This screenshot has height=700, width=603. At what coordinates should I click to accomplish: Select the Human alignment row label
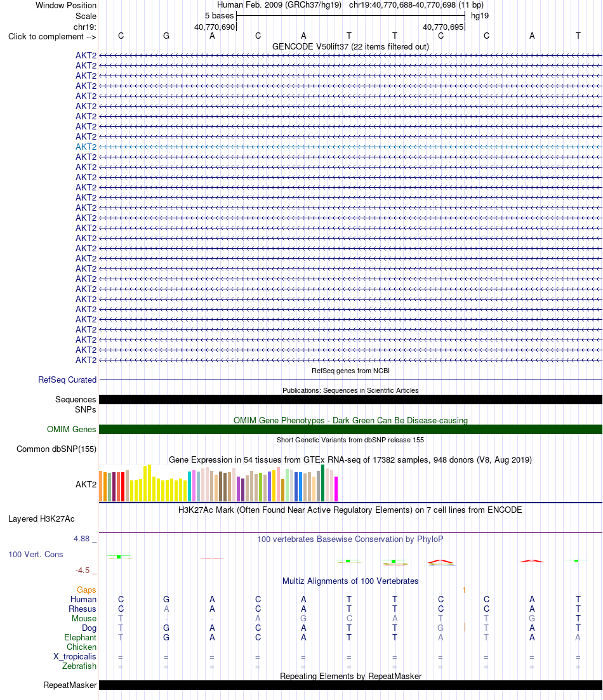(x=83, y=600)
